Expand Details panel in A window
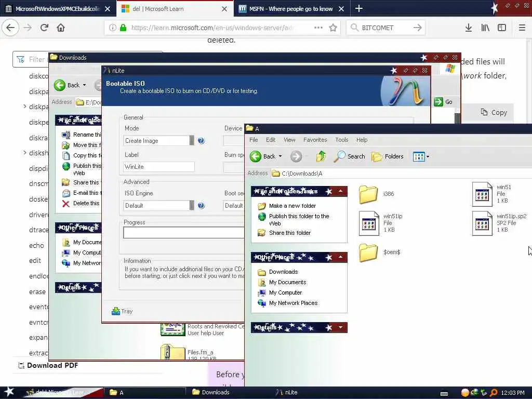Screen dimensions: 532x399 click(340, 327)
